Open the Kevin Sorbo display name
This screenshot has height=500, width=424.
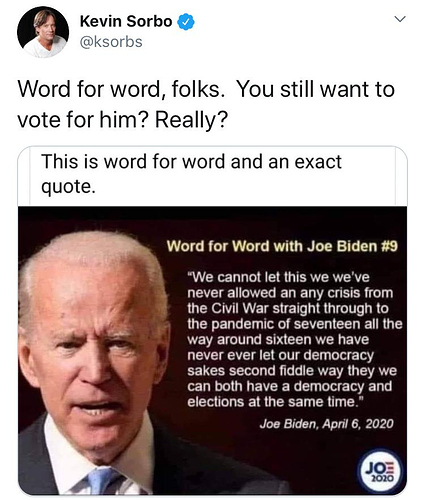coord(126,22)
